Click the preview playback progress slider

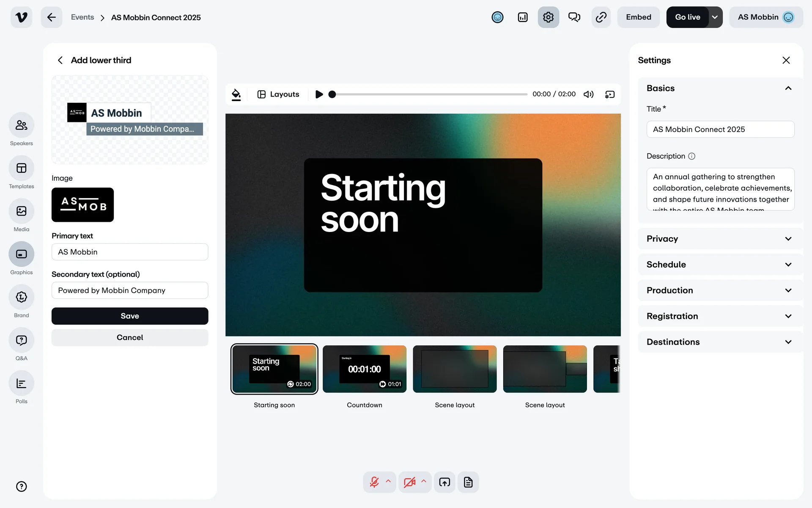point(429,94)
